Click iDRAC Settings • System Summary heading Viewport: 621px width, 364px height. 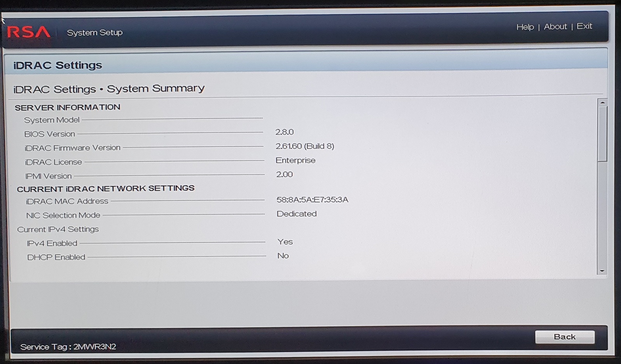point(109,89)
